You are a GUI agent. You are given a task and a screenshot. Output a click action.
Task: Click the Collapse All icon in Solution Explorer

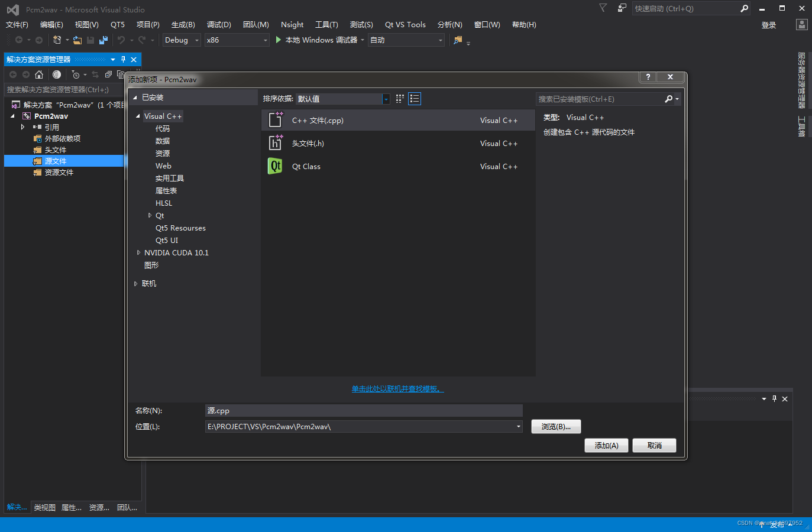(108, 74)
